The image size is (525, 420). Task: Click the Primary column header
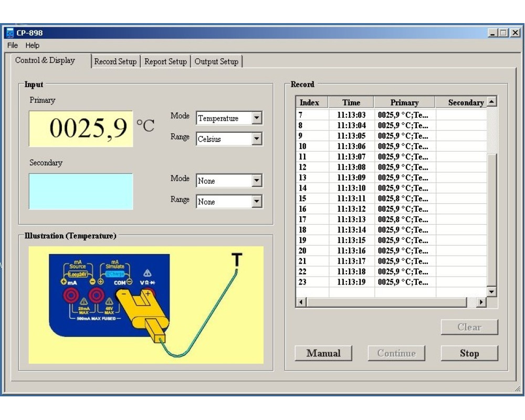point(404,102)
